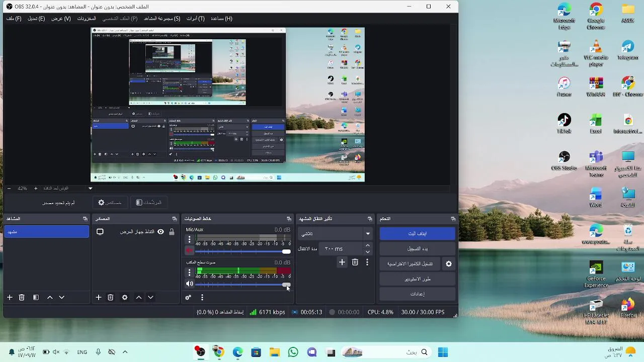Viewport: 644px width, 362px height.
Task: Open desktop audio three-dot options menu
Action: pos(190,273)
